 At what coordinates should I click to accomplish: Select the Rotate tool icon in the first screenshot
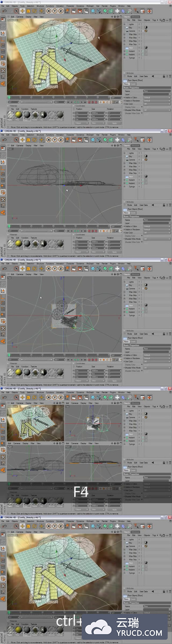[34, 11]
